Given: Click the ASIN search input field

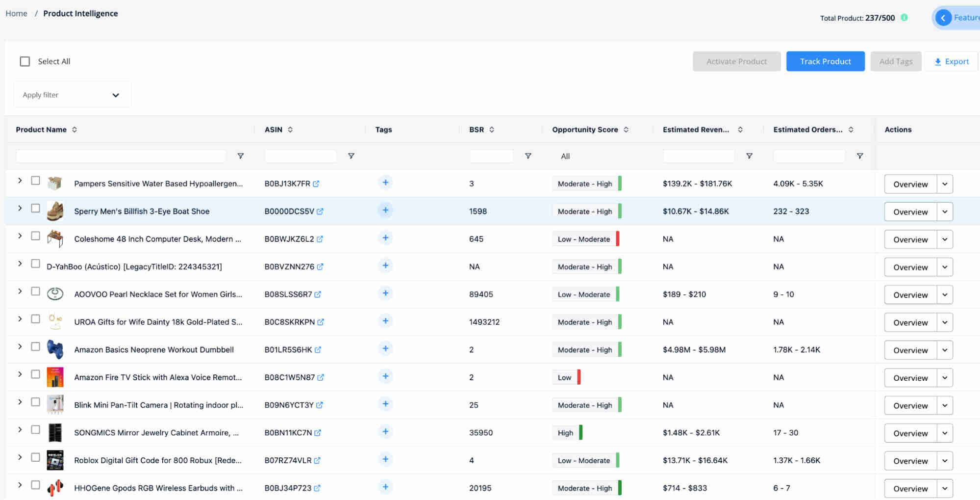Looking at the screenshot, I should click(x=301, y=156).
